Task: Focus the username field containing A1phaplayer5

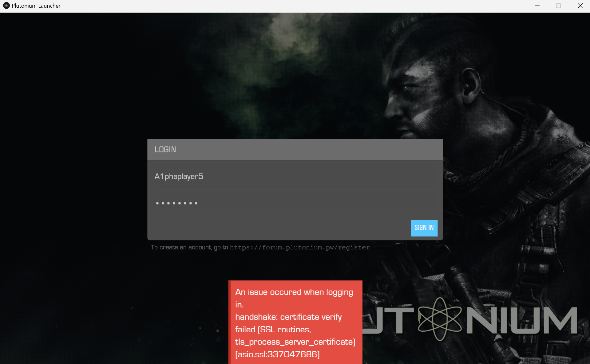Action: (x=295, y=176)
